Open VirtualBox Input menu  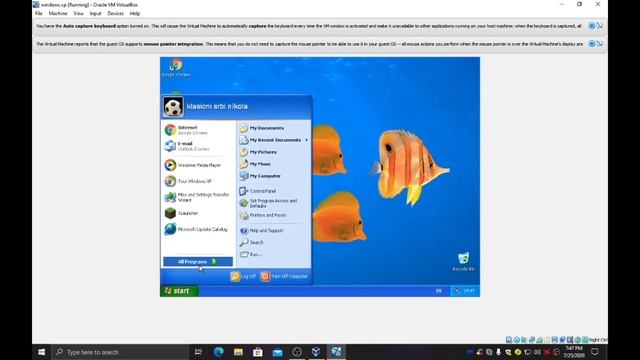[x=96, y=13]
